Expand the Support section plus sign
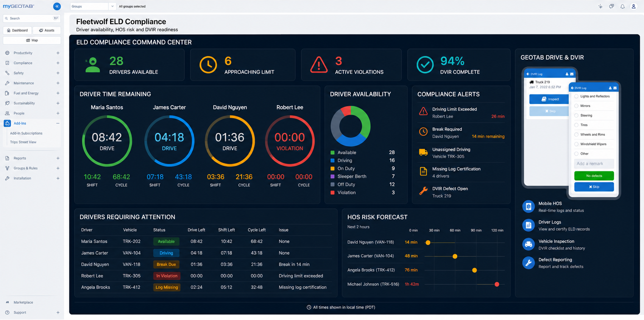The width and height of the screenshot is (644, 320). [x=58, y=312]
